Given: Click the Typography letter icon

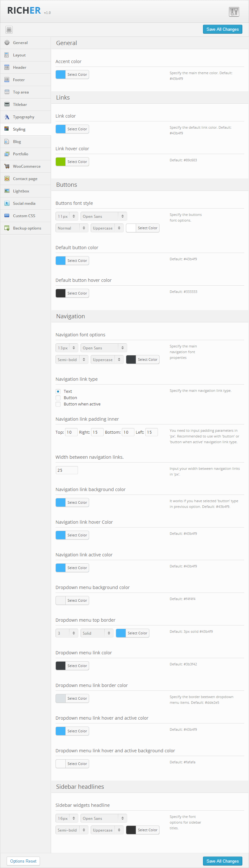Looking at the screenshot, I should point(7,117).
